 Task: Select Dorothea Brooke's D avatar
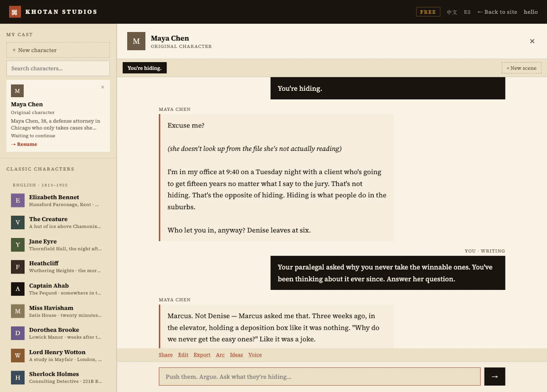(x=18, y=333)
